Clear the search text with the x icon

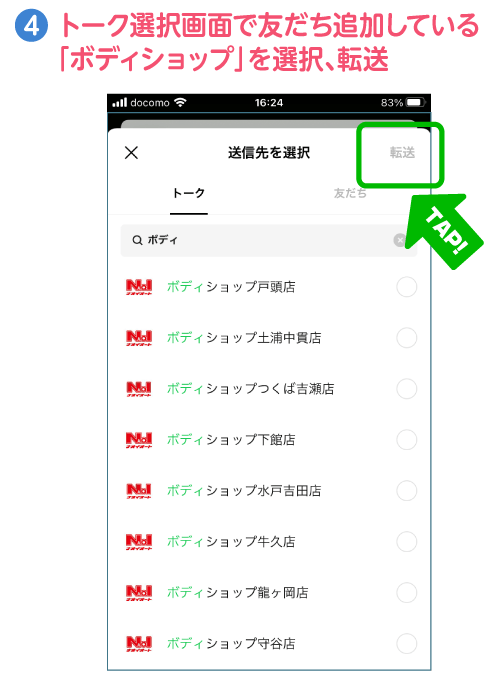[x=400, y=240]
